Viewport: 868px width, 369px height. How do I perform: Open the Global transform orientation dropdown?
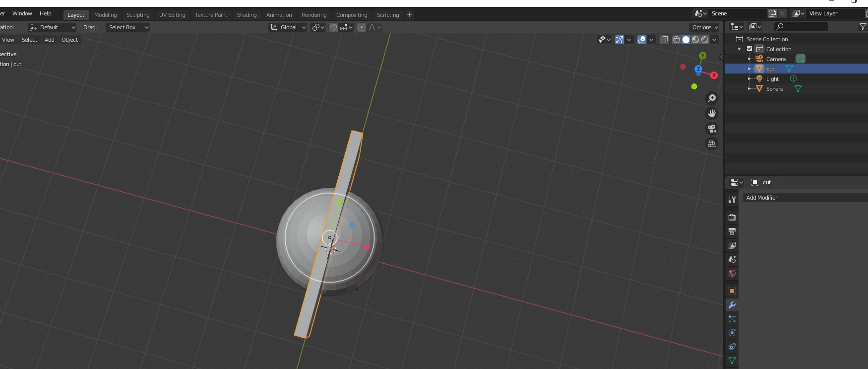tap(288, 27)
